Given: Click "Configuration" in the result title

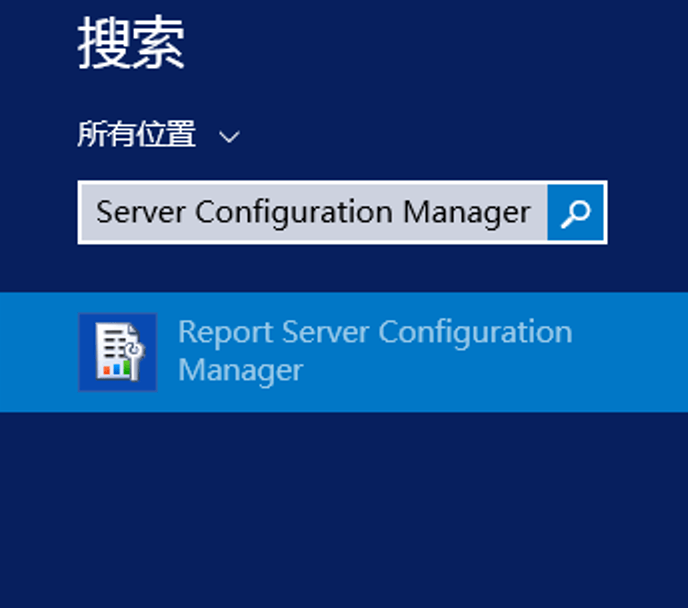Looking at the screenshot, I should 475,333.
